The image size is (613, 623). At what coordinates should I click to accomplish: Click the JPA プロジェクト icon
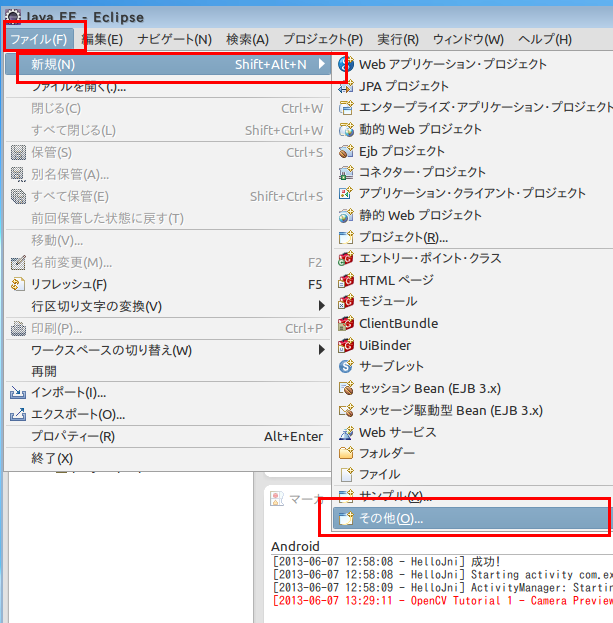(x=346, y=86)
